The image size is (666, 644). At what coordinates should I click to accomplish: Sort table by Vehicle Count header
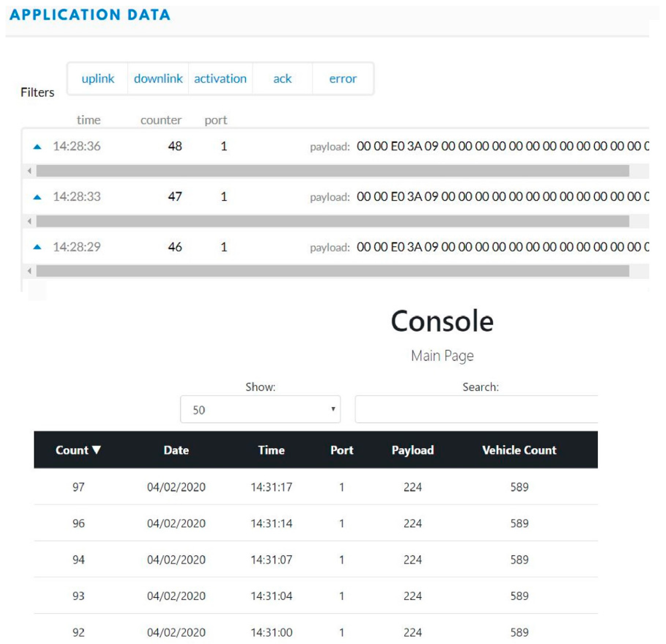tap(519, 450)
